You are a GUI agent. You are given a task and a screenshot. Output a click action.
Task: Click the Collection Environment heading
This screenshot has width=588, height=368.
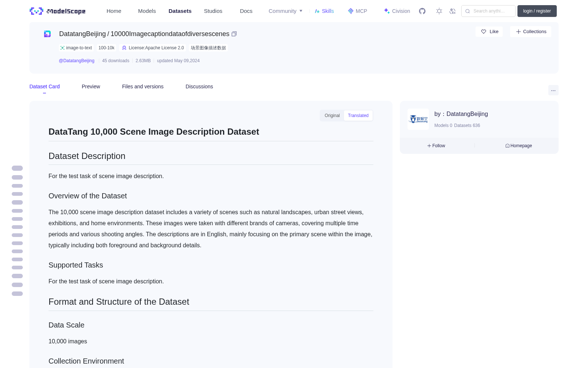tap(86, 361)
